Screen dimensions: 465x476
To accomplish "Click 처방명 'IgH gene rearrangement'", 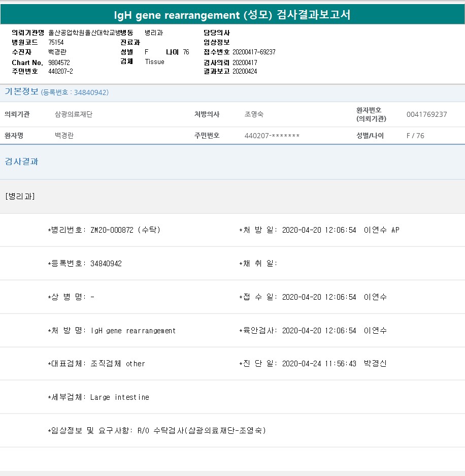I will [x=133, y=331].
